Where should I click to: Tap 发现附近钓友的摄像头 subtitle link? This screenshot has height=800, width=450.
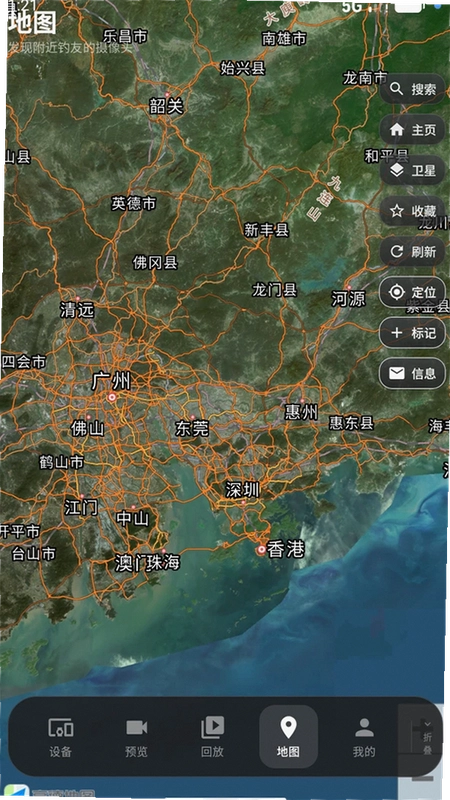[x=70, y=48]
